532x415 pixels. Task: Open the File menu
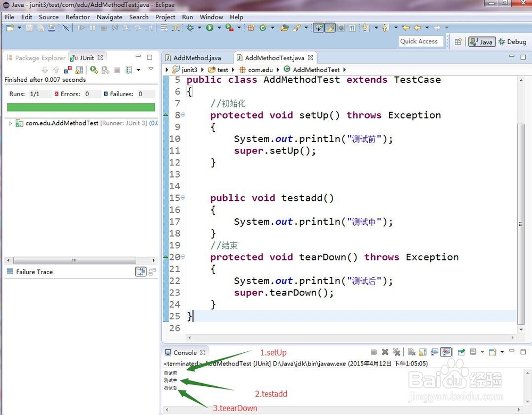10,17
